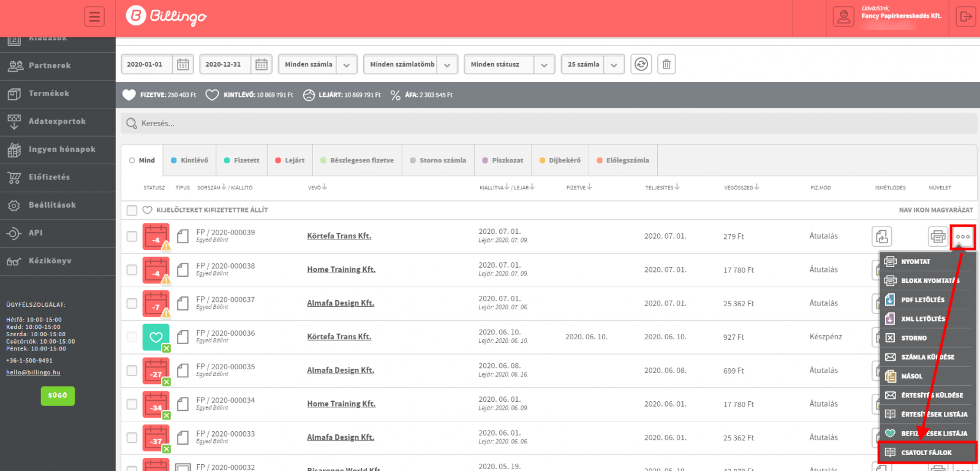
Task: Click the start date field 2020-01-01
Action: (x=147, y=64)
